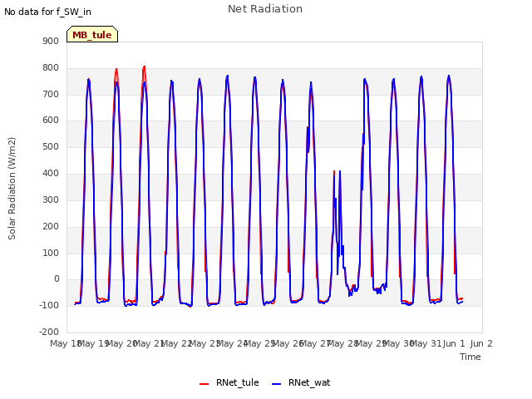Viewport: 532px width, 399px height.
Task: Click the Jun 2 x-axis tick label
Action: (481, 343)
